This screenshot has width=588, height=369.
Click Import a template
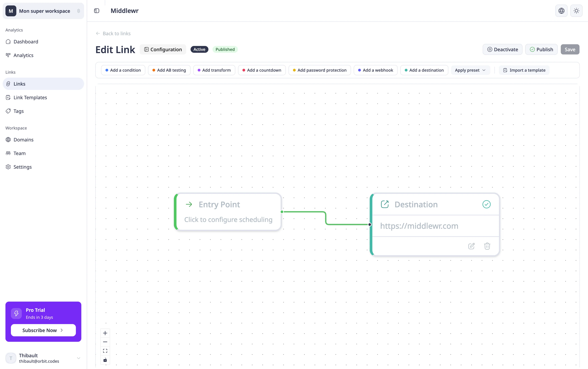pyautogui.click(x=524, y=70)
